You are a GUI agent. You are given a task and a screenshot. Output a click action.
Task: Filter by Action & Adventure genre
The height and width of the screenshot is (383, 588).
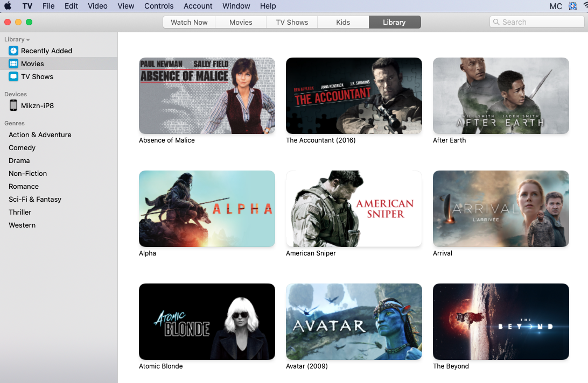(40, 134)
